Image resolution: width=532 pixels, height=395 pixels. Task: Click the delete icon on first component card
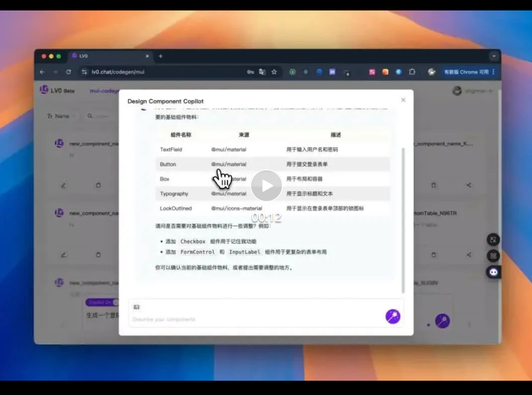coord(98,186)
